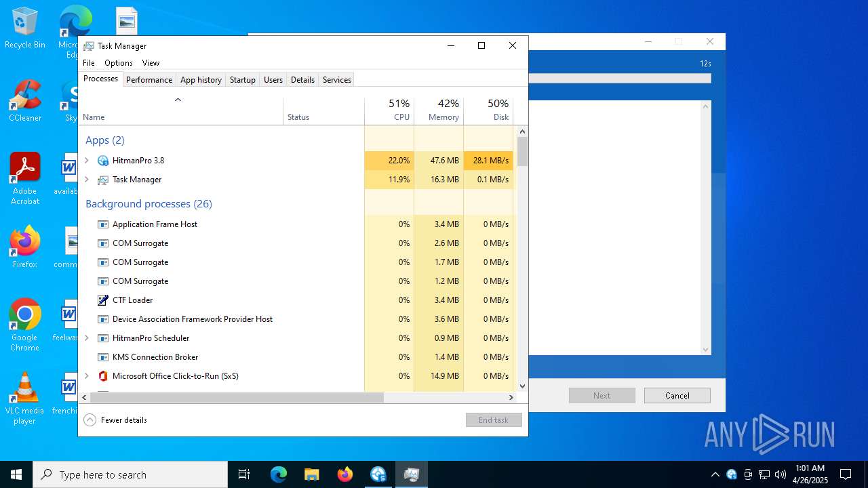The width and height of the screenshot is (868, 488).
Task: Open Firefox desktop shortcut
Action: [25, 247]
